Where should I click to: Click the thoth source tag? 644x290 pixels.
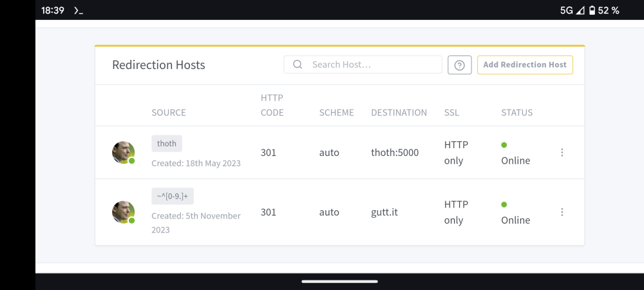167,143
